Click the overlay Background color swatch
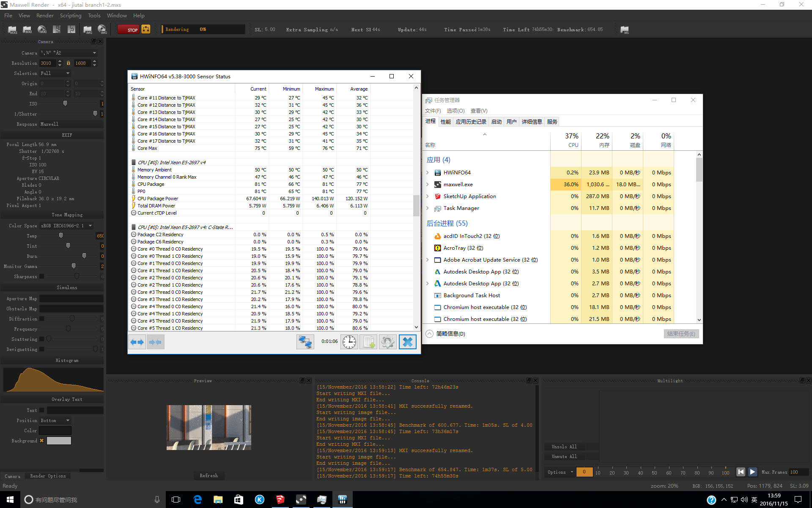This screenshot has width=812, height=508. pyautogui.click(x=59, y=441)
